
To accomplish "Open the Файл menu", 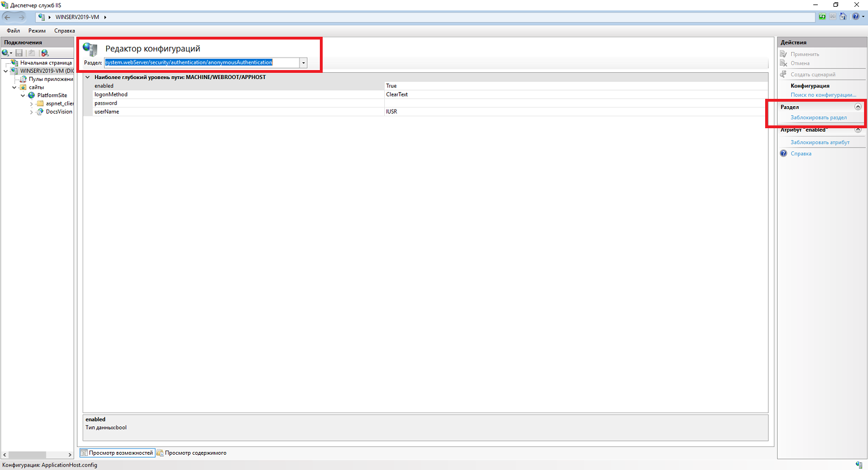I will coord(13,31).
